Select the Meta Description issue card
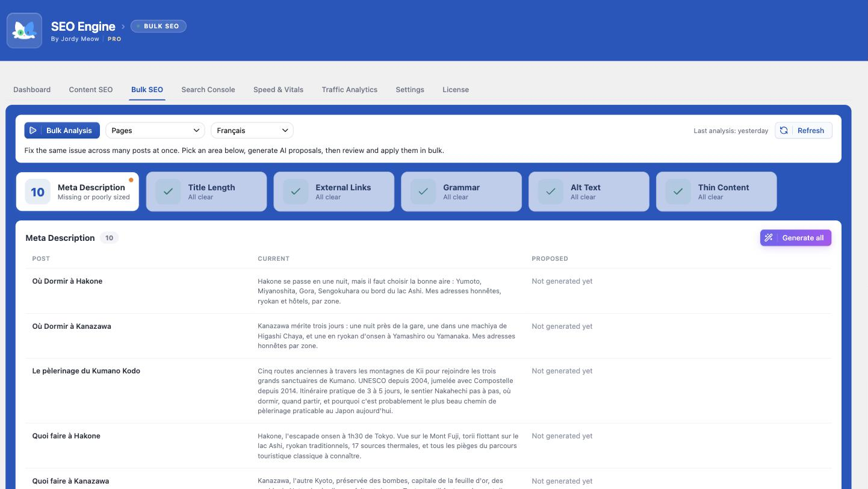 pyautogui.click(x=78, y=192)
